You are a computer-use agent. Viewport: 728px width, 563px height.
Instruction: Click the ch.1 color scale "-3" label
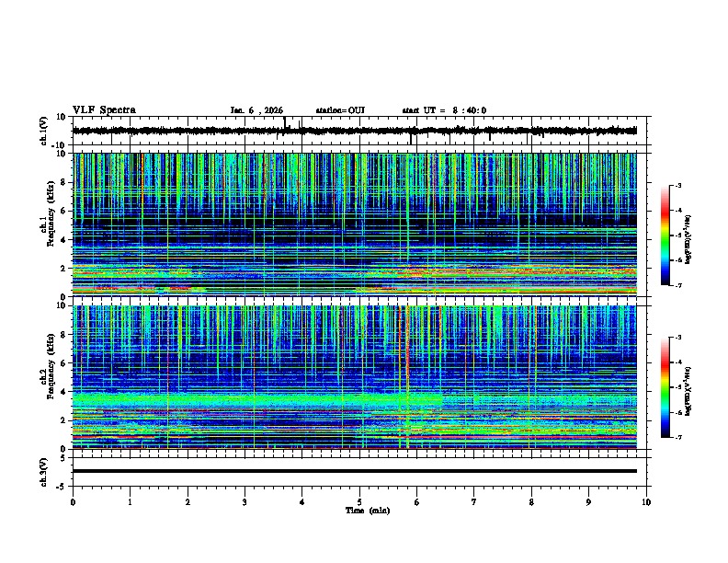point(678,185)
